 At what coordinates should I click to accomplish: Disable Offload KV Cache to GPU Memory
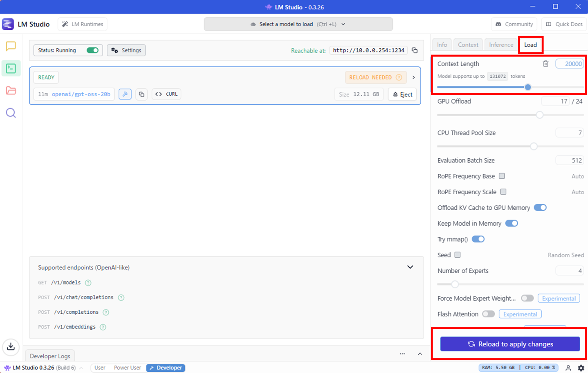[x=540, y=208]
